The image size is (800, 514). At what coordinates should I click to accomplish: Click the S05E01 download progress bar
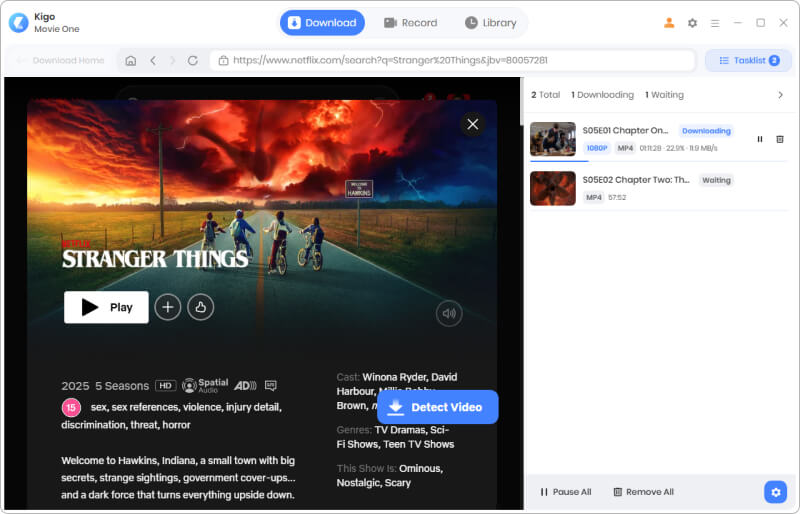pyautogui.click(x=658, y=161)
